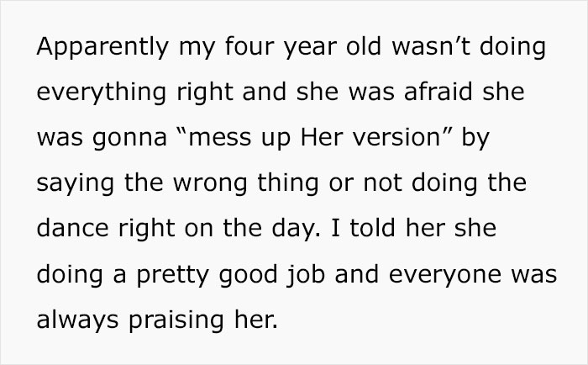Click the word "dance"

tap(73, 228)
